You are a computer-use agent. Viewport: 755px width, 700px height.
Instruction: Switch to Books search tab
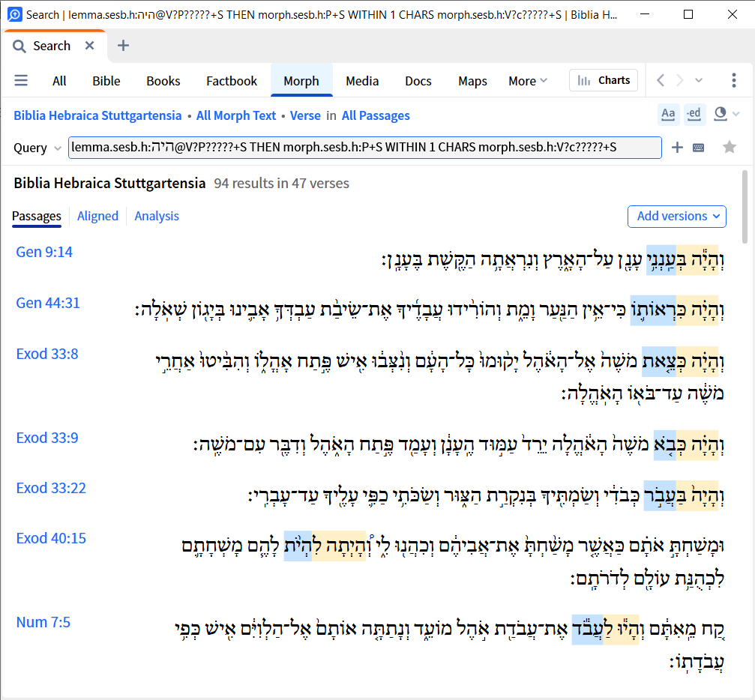tap(163, 81)
